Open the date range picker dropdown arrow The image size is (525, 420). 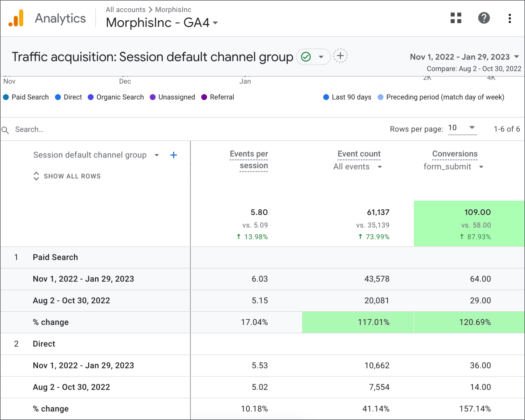point(517,57)
